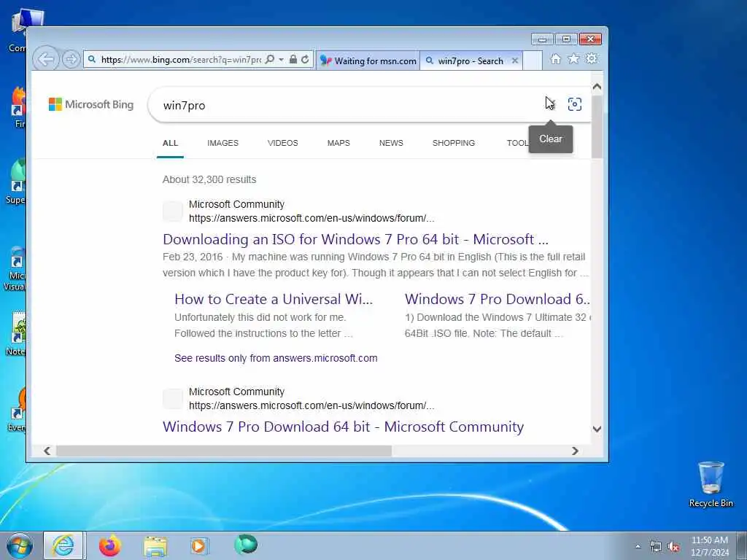Click the horizontal scrollbar thumb
The height and width of the screenshot is (560, 747).
click(x=223, y=451)
